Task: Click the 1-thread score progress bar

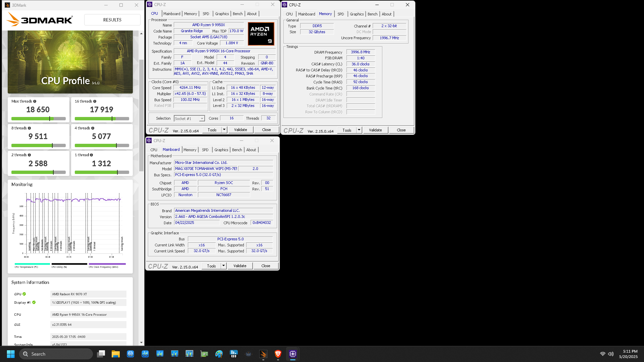Action: 102,172
